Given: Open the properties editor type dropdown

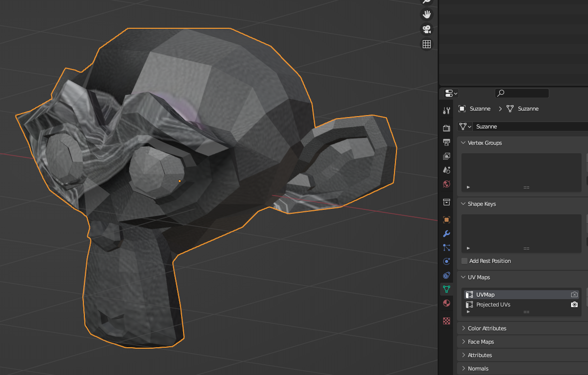Looking at the screenshot, I should click(451, 93).
